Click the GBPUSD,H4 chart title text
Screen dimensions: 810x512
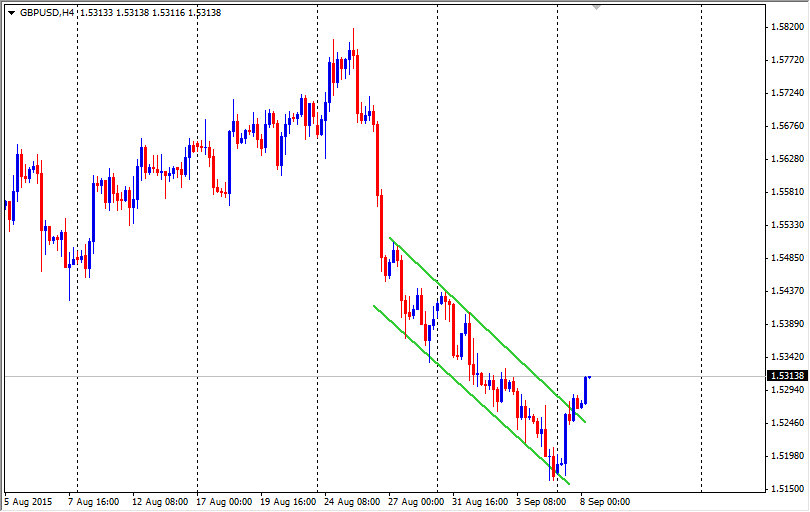coord(46,12)
